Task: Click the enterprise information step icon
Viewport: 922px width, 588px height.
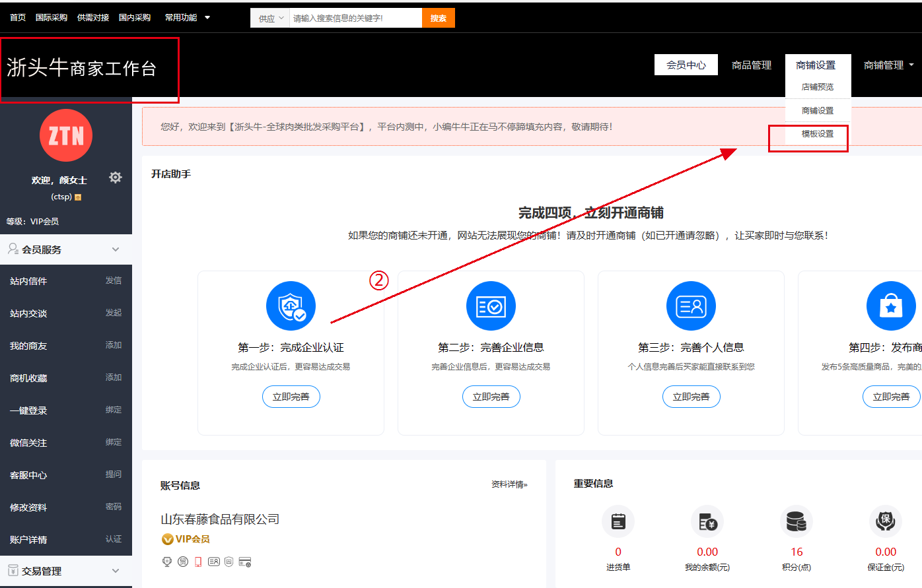Action: [x=491, y=306]
